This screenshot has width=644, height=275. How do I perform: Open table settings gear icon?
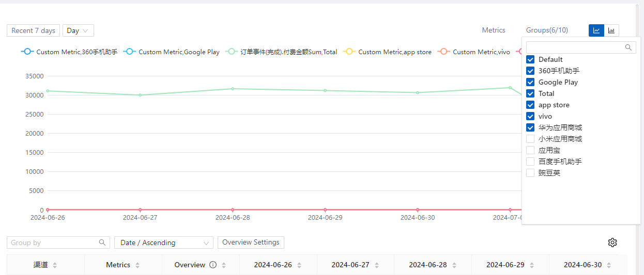[612, 242]
